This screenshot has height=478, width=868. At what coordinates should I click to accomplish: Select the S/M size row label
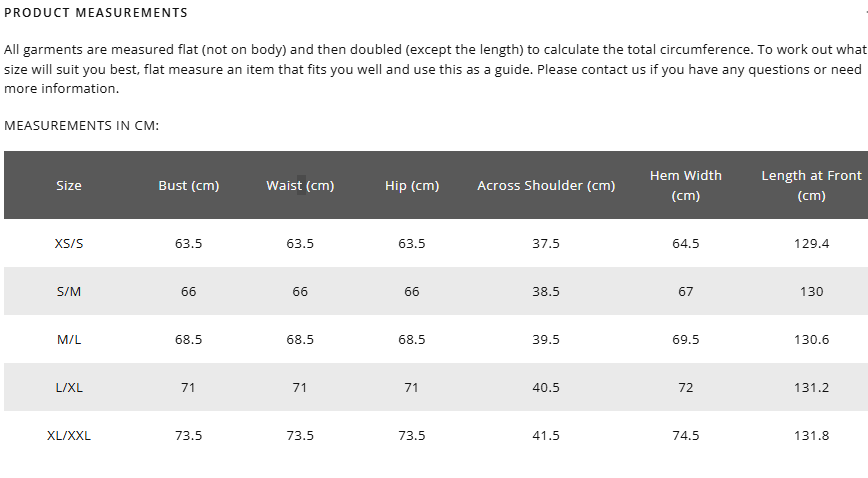coord(69,291)
